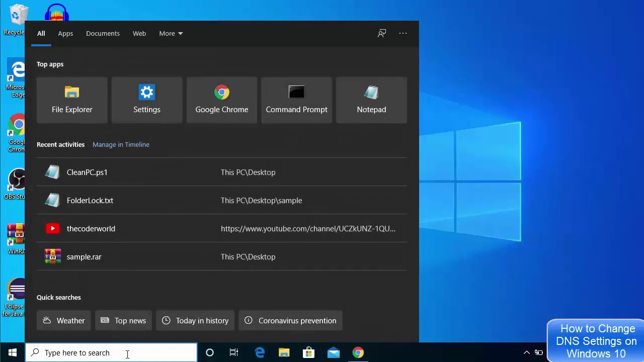Open File Explorer from the taskbar
Image resolution: width=644 pixels, height=362 pixels.
point(284,352)
